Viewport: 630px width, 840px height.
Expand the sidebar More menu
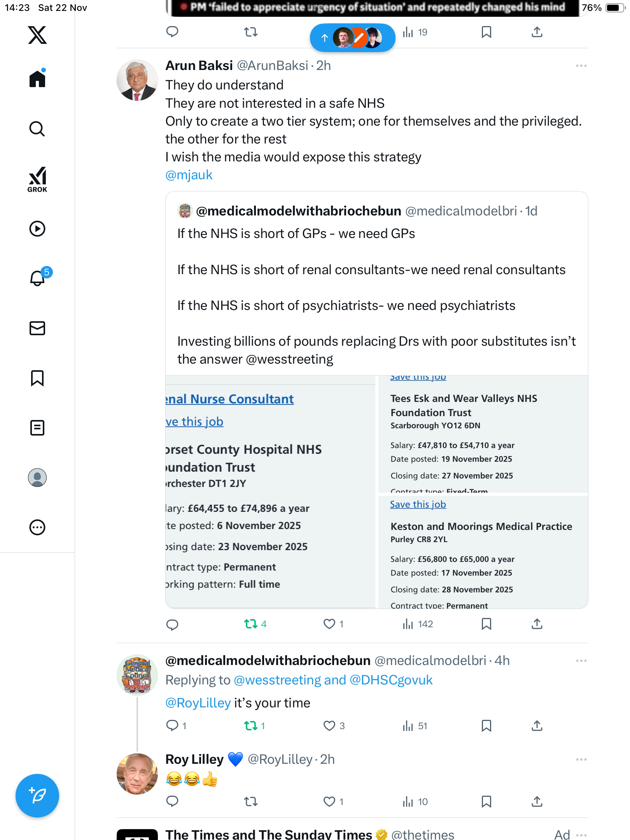[37, 527]
